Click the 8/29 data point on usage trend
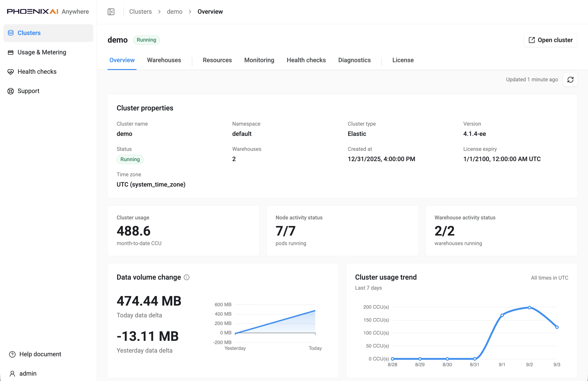Viewport: 588px width, 381px height. (420, 359)
